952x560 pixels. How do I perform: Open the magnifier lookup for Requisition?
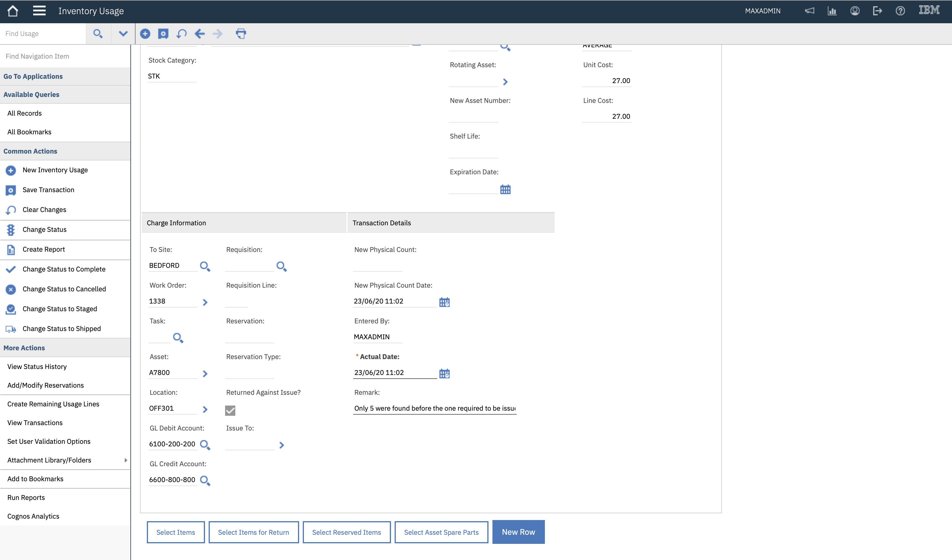pyautogui.click(x=281, y=267)
